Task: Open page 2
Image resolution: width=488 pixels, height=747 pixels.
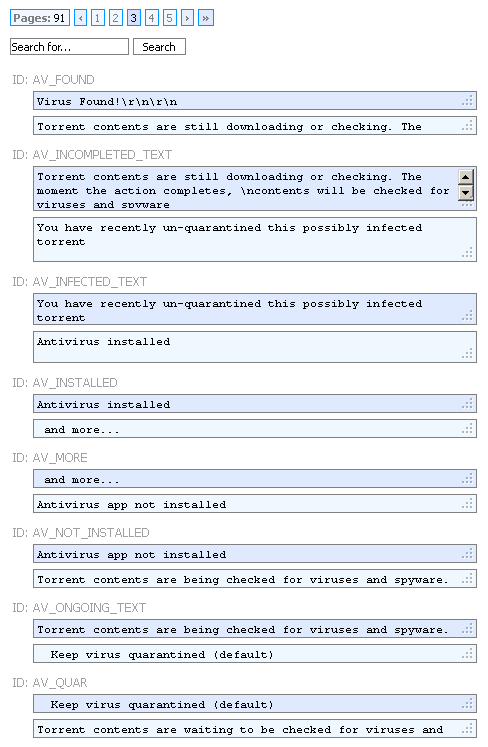Action: [x=115, y=18]
